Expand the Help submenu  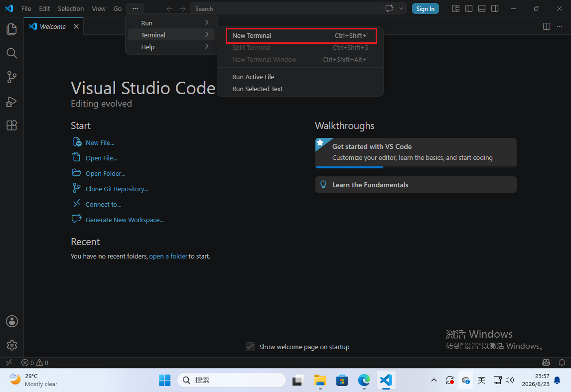[171, 47]
